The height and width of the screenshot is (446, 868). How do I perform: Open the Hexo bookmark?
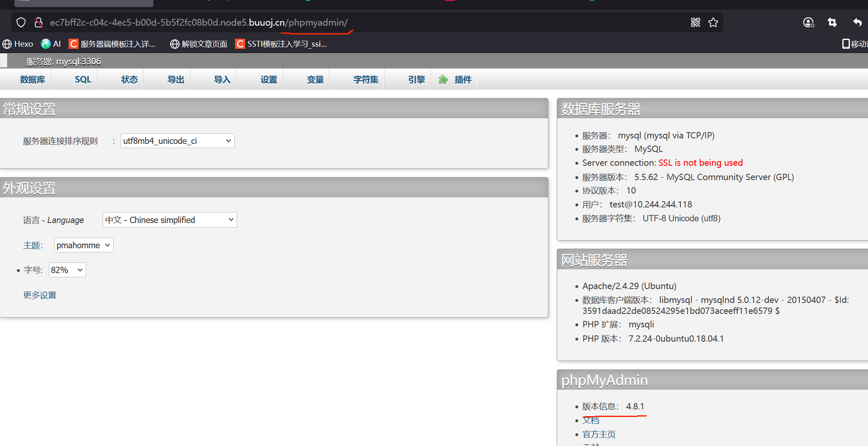[x=18, y=44]
